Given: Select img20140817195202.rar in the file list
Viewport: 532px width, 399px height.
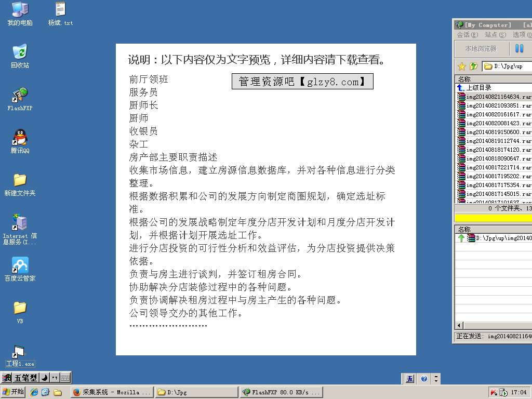Looking at the screenshot, I should 494,176.
